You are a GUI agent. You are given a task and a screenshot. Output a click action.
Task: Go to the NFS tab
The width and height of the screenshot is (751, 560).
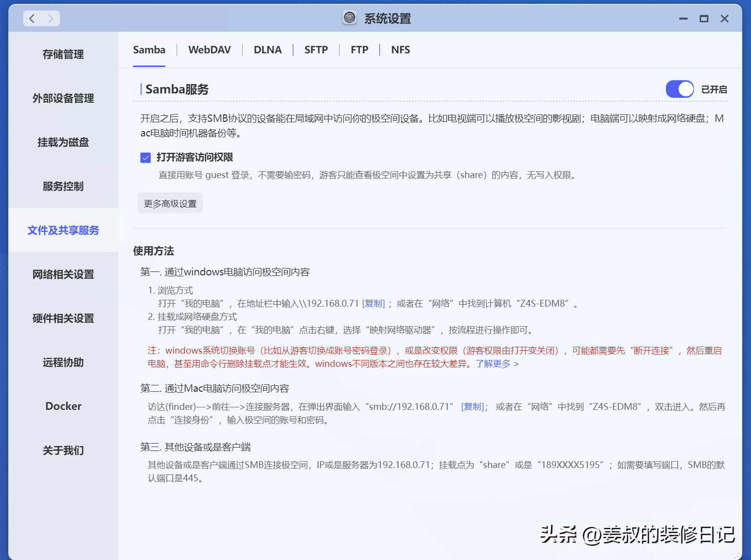tap(400, 50)
